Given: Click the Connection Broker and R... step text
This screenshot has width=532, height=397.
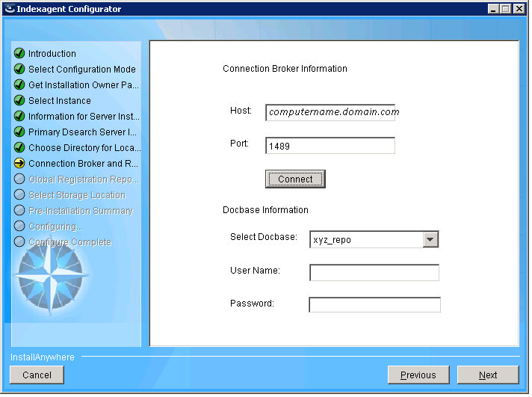Looking at the screenshot, I should (x=83, y=164).
